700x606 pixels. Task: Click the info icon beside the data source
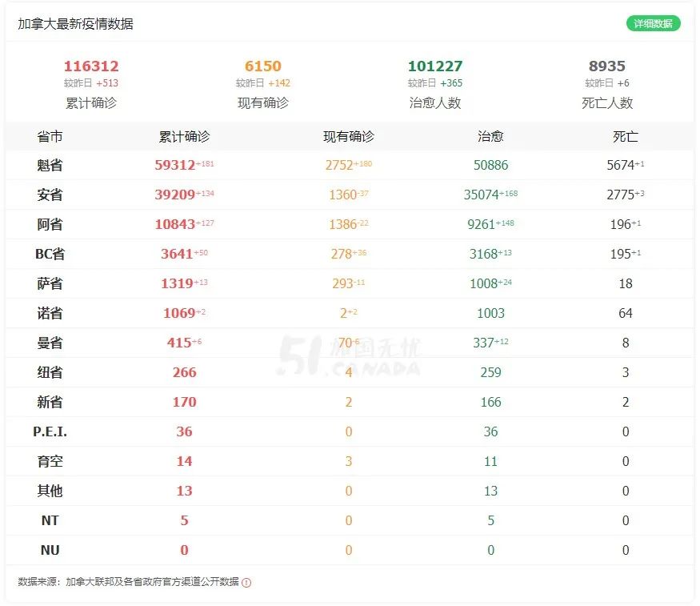[x=246, y=582]
